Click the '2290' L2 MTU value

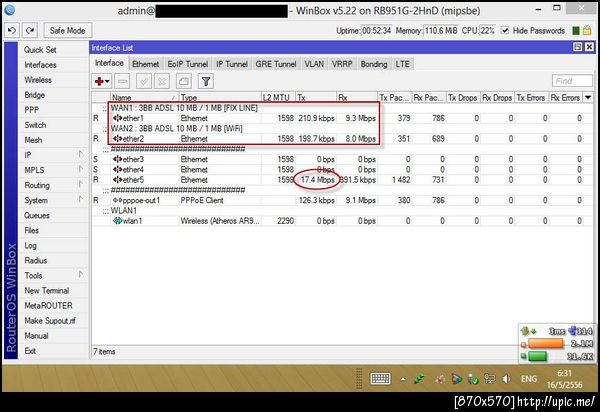[x=285, y=221]
